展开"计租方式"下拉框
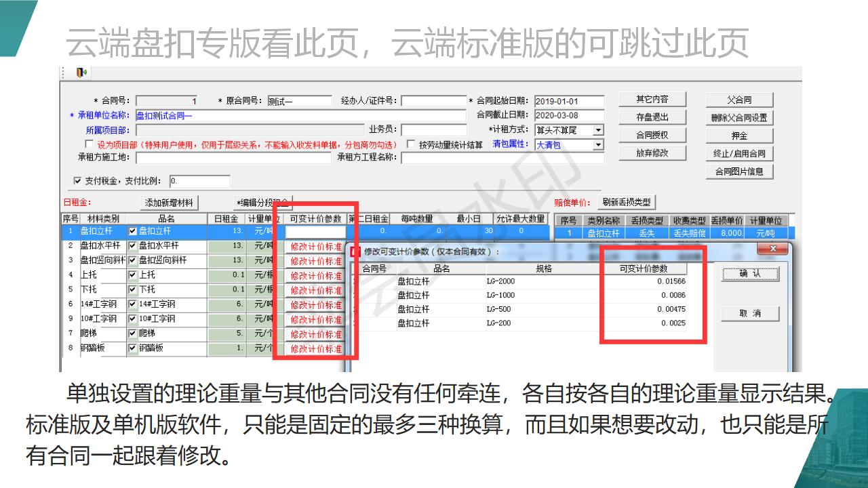The image size is (868, 488). point(597,129)
